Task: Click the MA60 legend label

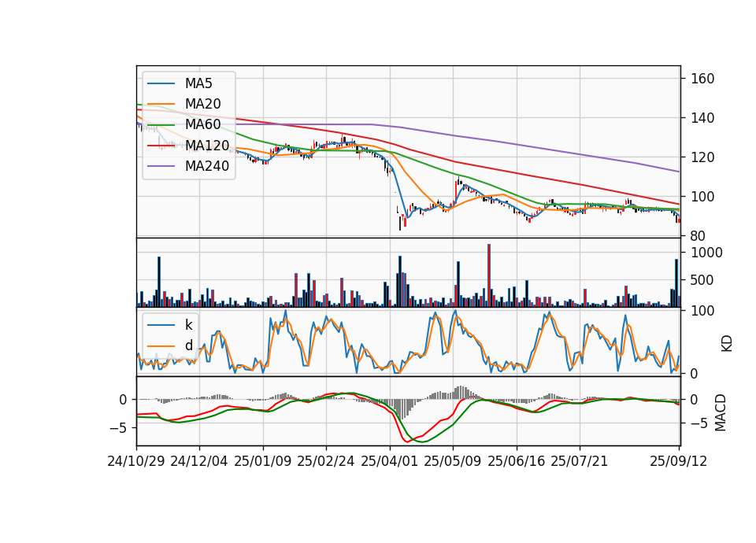Action: click(x=203, y=125)
